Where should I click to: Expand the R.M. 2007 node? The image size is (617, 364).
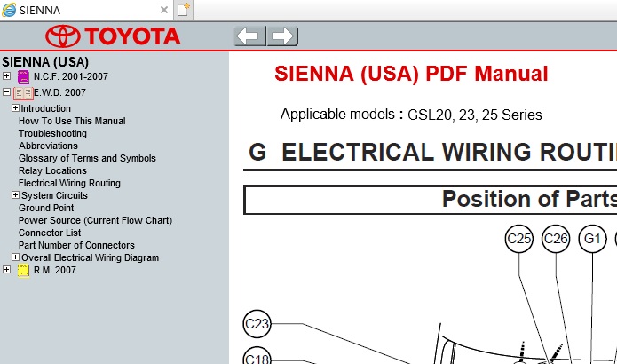point(6,270)
